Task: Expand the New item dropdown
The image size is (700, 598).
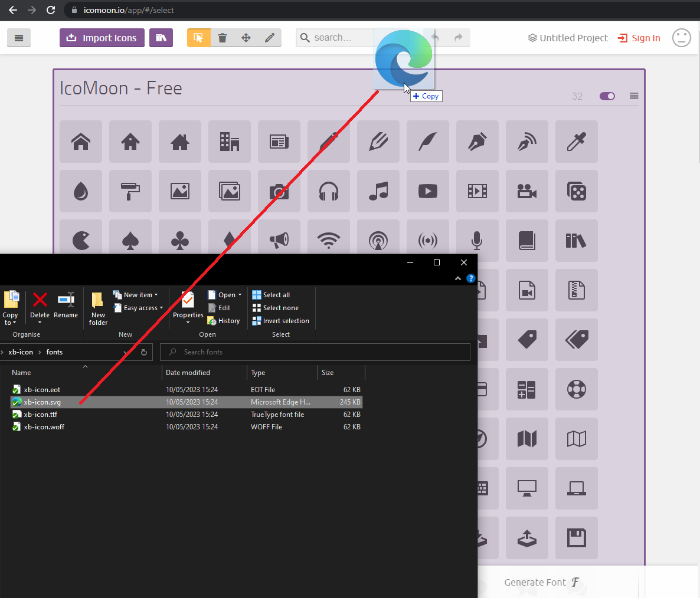Action: [136, 295]
